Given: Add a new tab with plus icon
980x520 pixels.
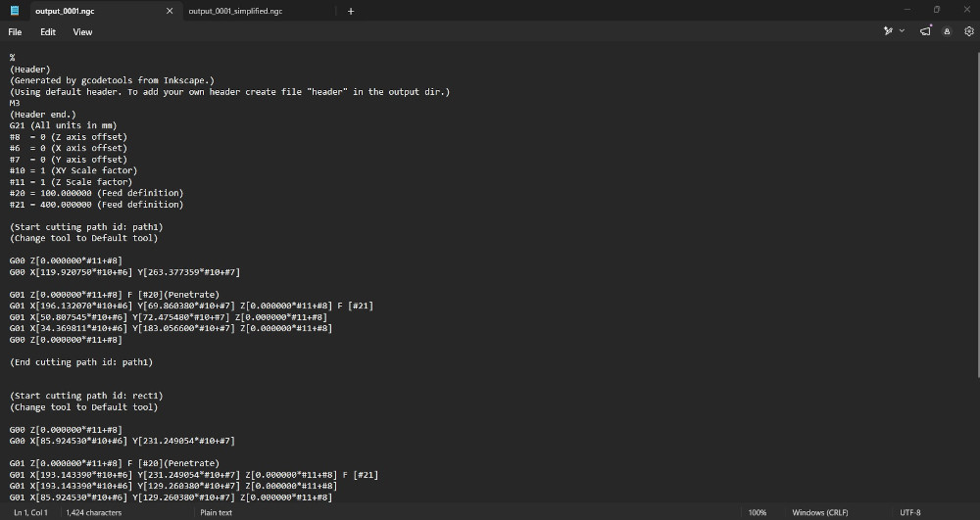Looking at the screenshot, I should click(351, 11).
